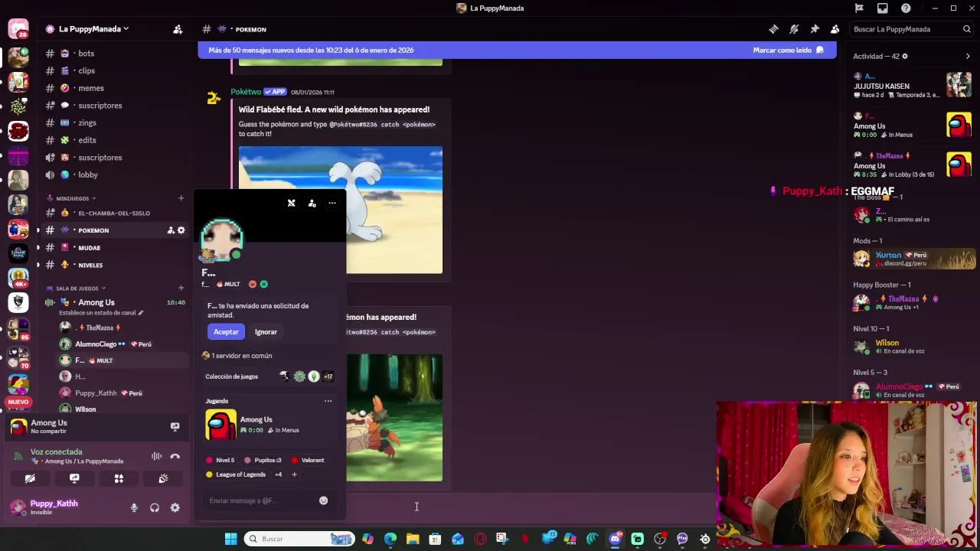The width and height of the screenshot is (980, 551).
Task: Open Actividad settings gear
Action: click(x=905, y=56)
